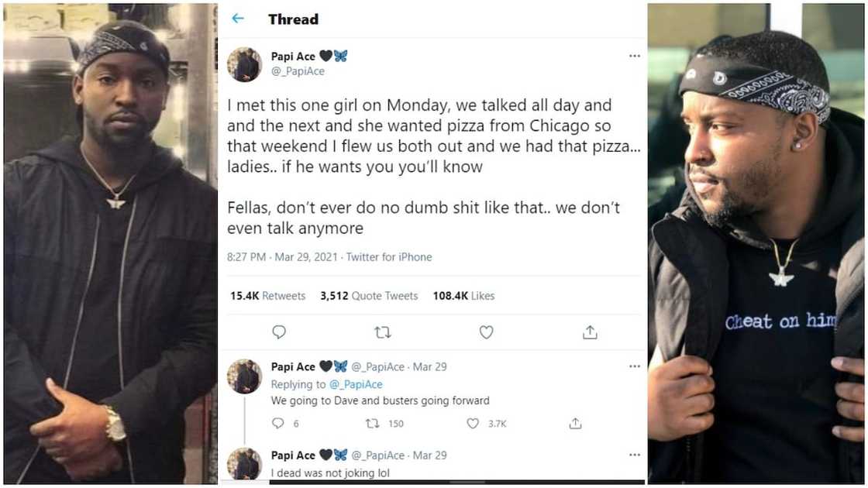Open options menu on the Dave and Busters reply
Viewport: 868px width, 488px height.
point(634,366)
